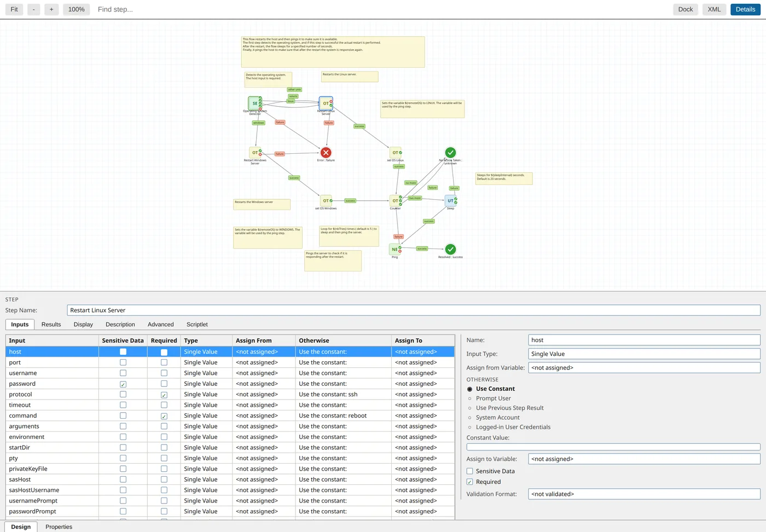
Task: Select the Ping step node
Action: (x=395, y=250)
